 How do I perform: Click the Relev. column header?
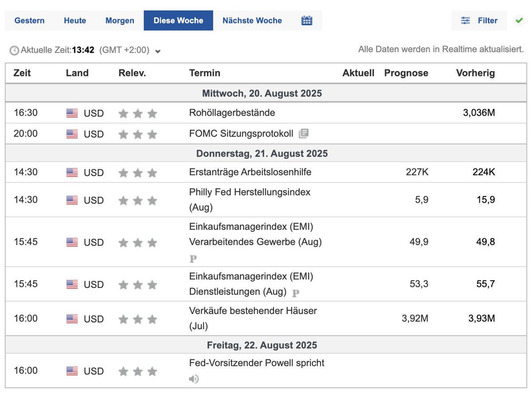[132, 73]
